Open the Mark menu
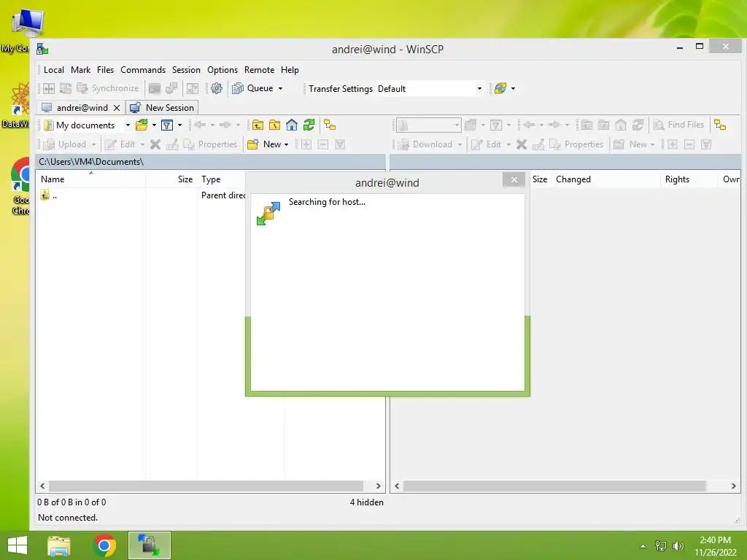Screen dimensions: 747x560 click(x=80, y=70)
